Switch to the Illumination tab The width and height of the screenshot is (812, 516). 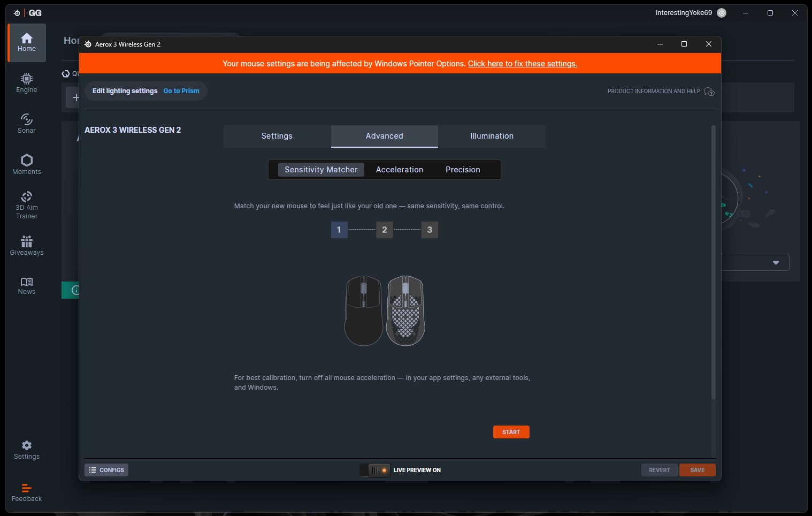pyautogui.click(x=492, y=136)
